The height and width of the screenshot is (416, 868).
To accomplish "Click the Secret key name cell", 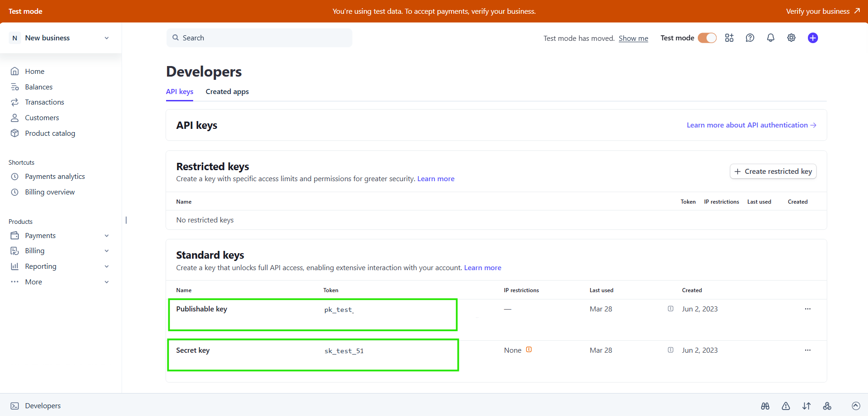I will (193, 350).
